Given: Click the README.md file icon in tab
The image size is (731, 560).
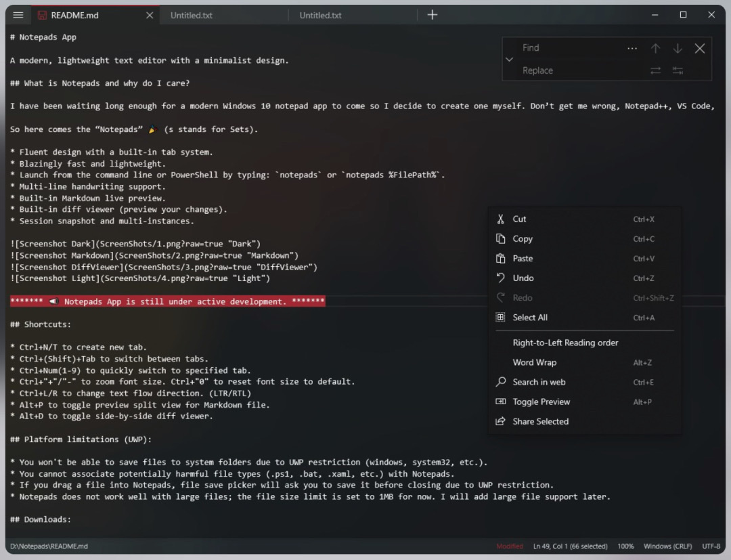Looking at the screenshot, I should coord(42,15).
